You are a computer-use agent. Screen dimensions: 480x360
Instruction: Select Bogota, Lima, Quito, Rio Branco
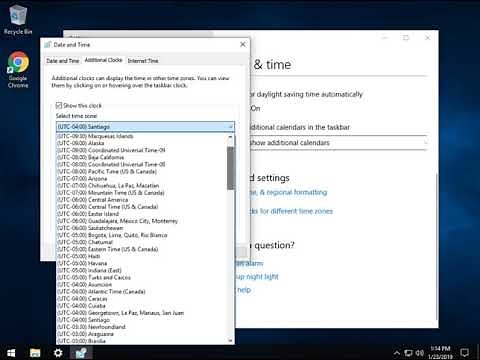(x=142, y=235)
